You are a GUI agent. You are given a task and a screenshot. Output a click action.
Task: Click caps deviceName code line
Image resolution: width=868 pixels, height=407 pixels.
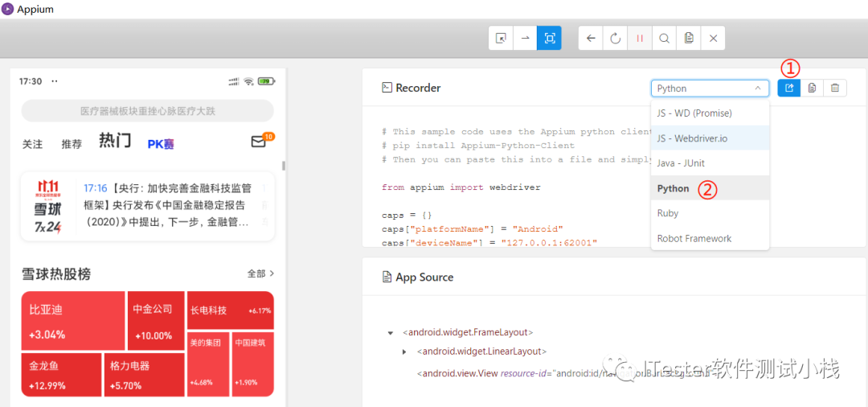click(489, 242)
